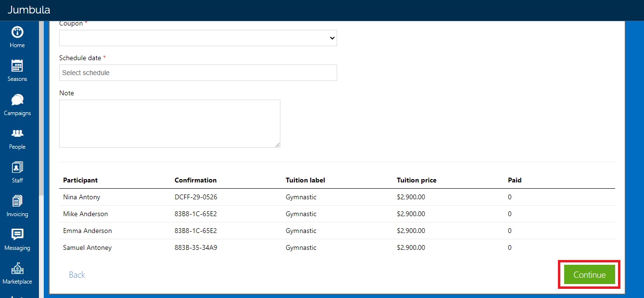The width and height of the screenshot is (644, 298).
Task: Select the Paid column header
Action: [x=515, y=180]
